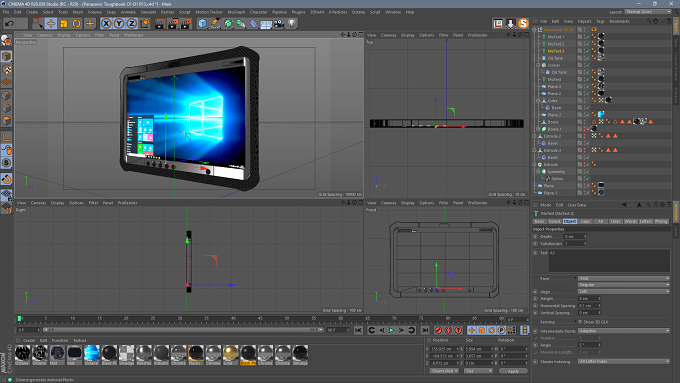Activate the Scale tool
This screenshot has height=383, width=680.
(64, 23)
